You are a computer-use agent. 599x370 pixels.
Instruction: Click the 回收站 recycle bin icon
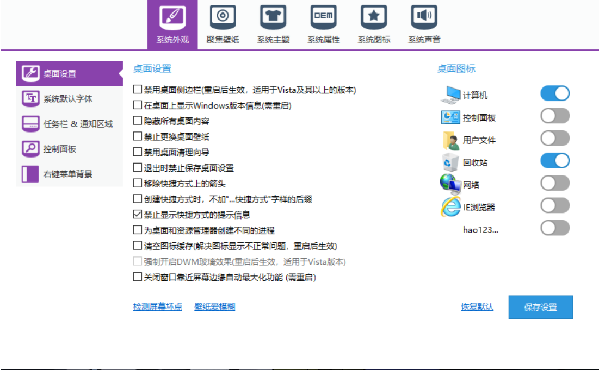coord(450,162)
